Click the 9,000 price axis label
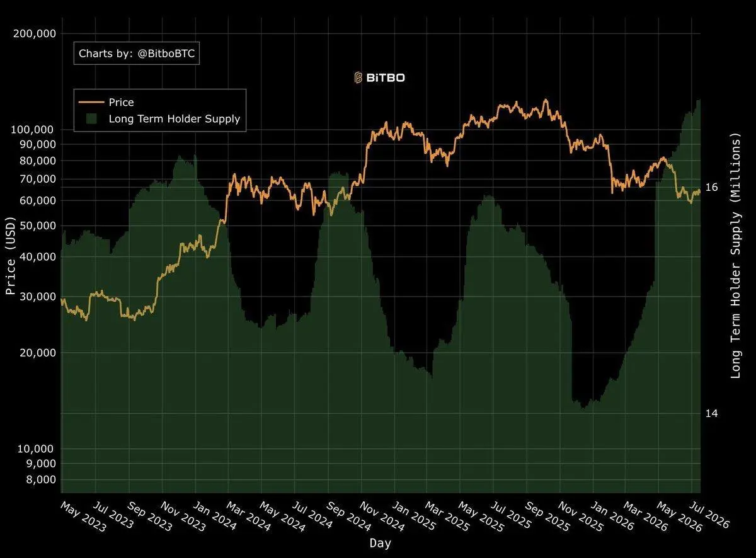 pyautogui.click(x=40, y=464)
